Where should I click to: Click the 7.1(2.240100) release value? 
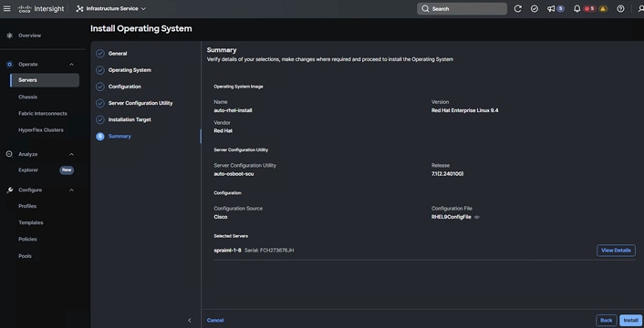click(x=447, y=174)
